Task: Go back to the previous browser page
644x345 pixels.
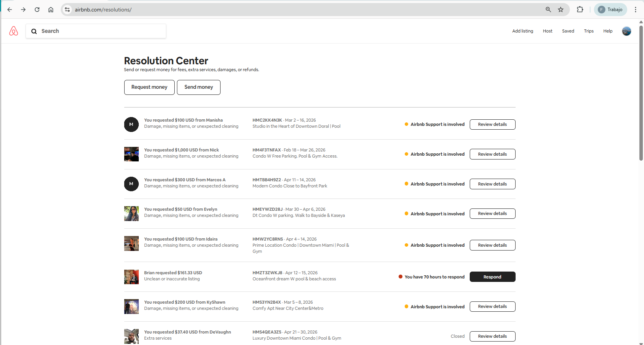Action: pyautogui.click(x=10, y=10)
